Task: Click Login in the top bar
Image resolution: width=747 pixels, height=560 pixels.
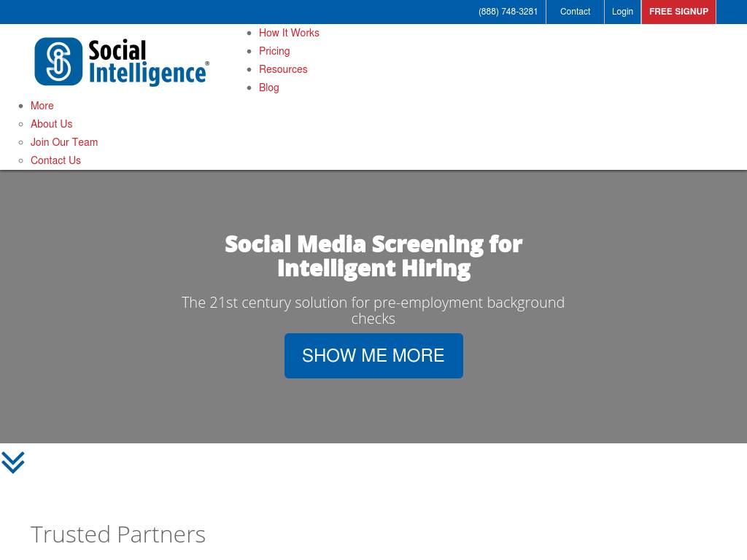Action: click(622, 12)
